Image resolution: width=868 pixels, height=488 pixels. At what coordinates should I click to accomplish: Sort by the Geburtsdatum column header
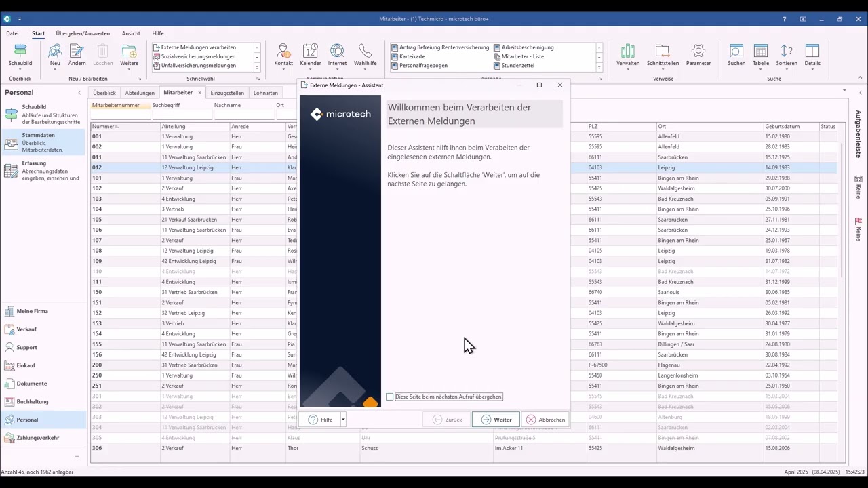point(791,127)
